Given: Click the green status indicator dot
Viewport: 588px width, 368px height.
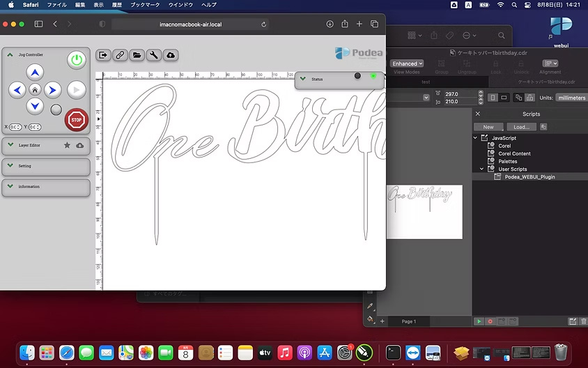Looking at the screenshot, I should tap(373, 76).
